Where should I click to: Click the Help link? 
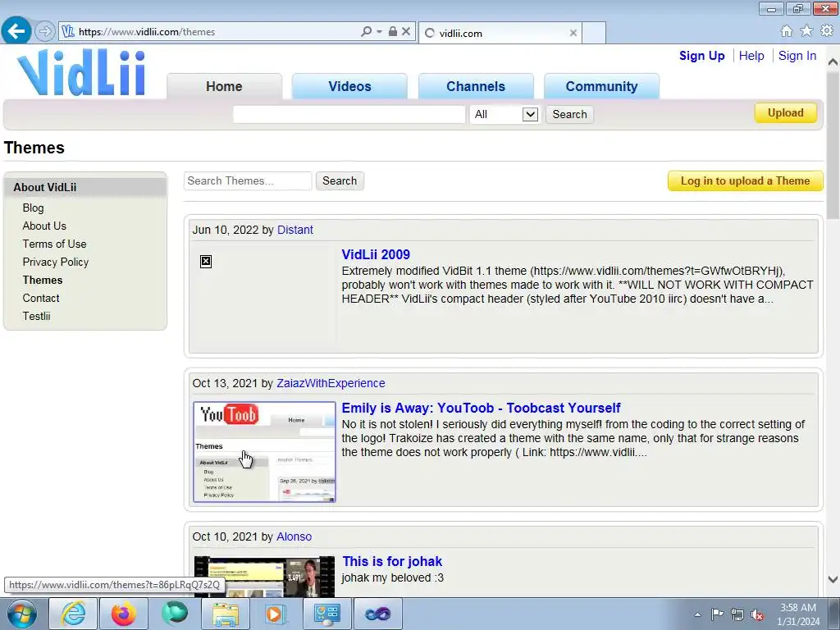(751, 56)
